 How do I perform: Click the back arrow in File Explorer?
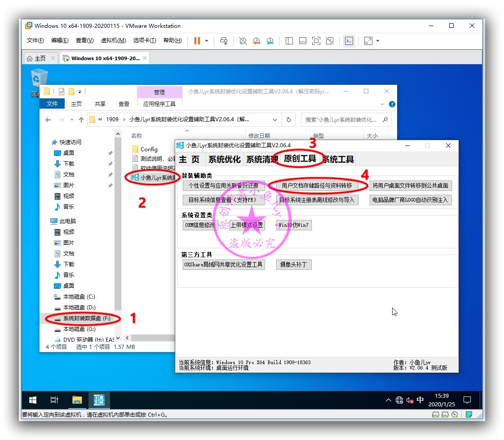[48, 120]
